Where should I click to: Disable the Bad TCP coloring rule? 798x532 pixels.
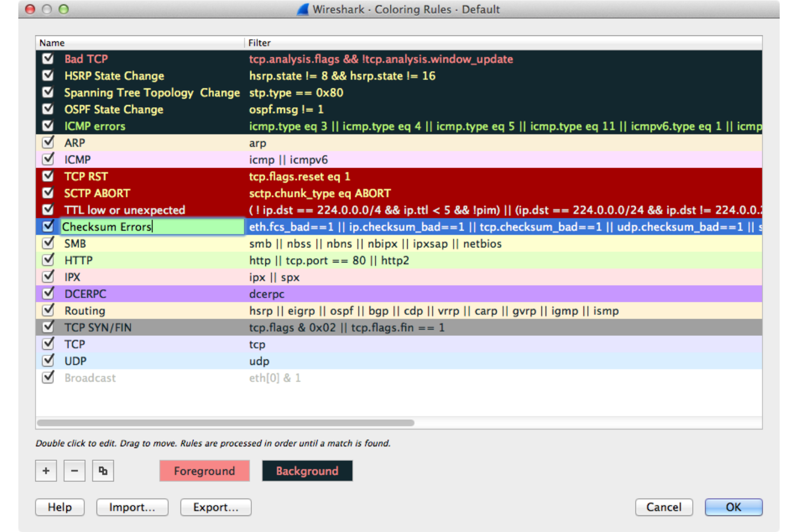(47, 59)
